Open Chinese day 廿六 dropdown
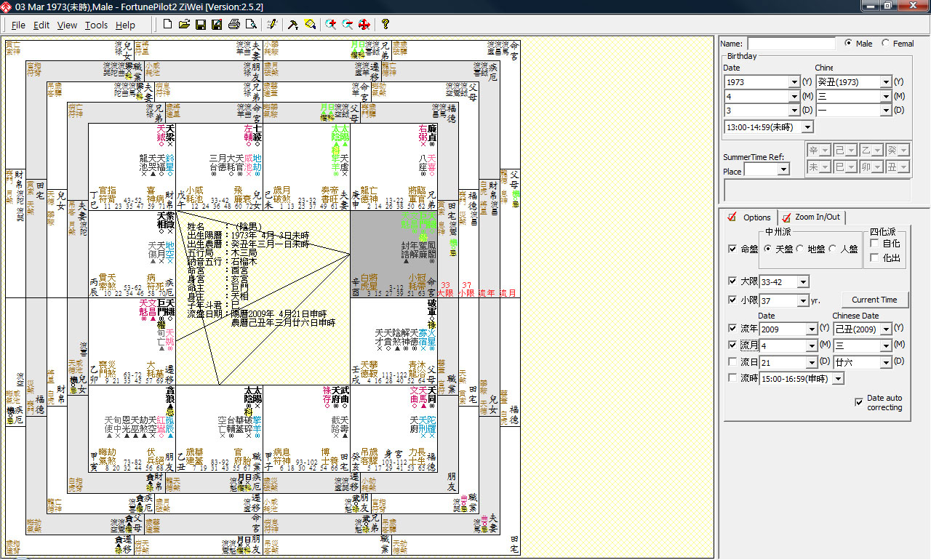This screenshot has height=560, width=931. tap(885, 362)
